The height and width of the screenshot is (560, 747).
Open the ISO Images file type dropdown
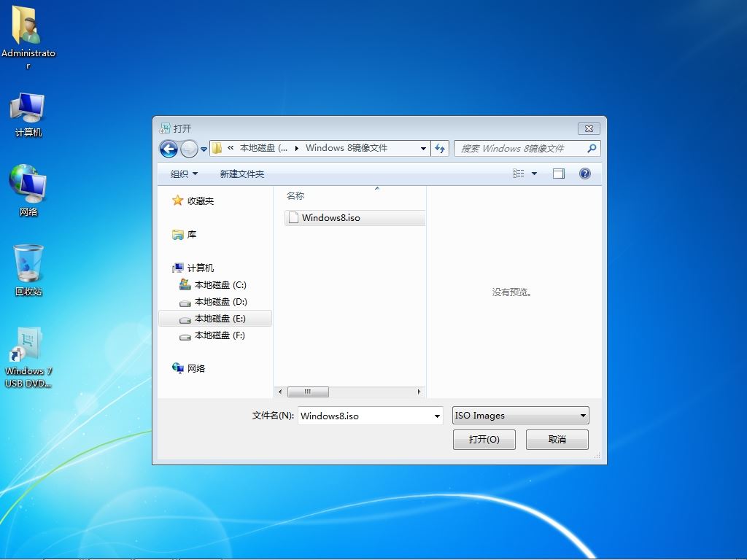pyautogui.click(x=520, y=415)
